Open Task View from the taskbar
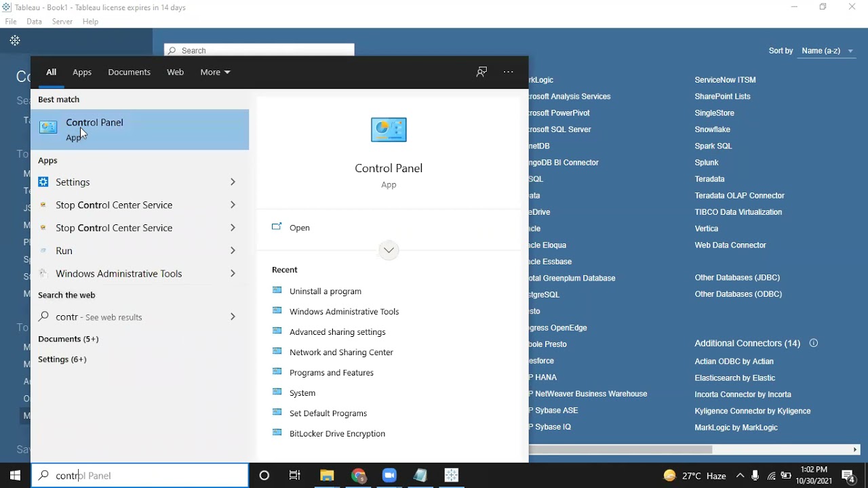The height and width of the screenshot is (488, 868). click(x=295, y=476)
